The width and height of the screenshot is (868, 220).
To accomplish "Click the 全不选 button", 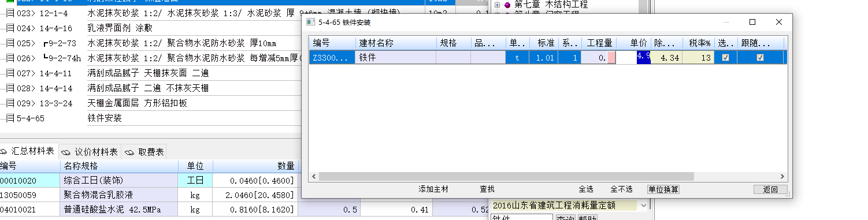I will click(x=621, y=189).
